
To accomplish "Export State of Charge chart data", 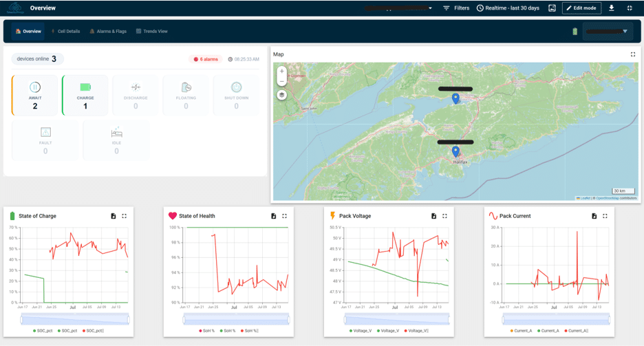I will tap(114, 216).
